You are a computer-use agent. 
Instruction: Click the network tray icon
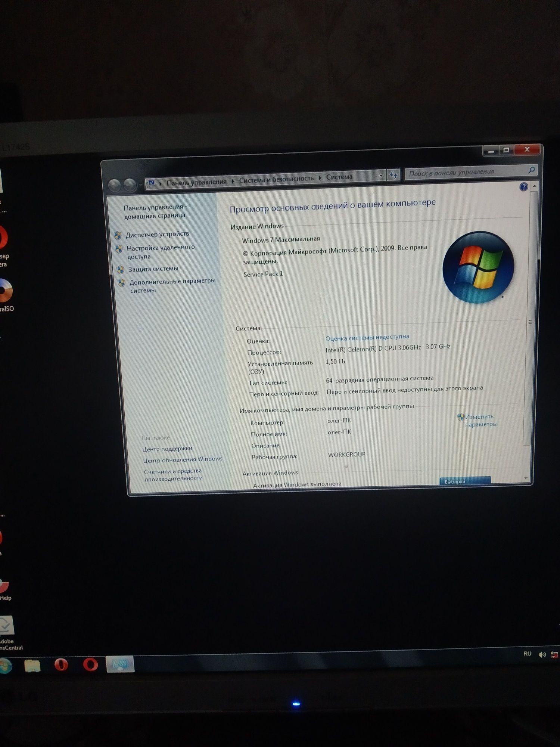pyautogui.click(x=555, y=654)
